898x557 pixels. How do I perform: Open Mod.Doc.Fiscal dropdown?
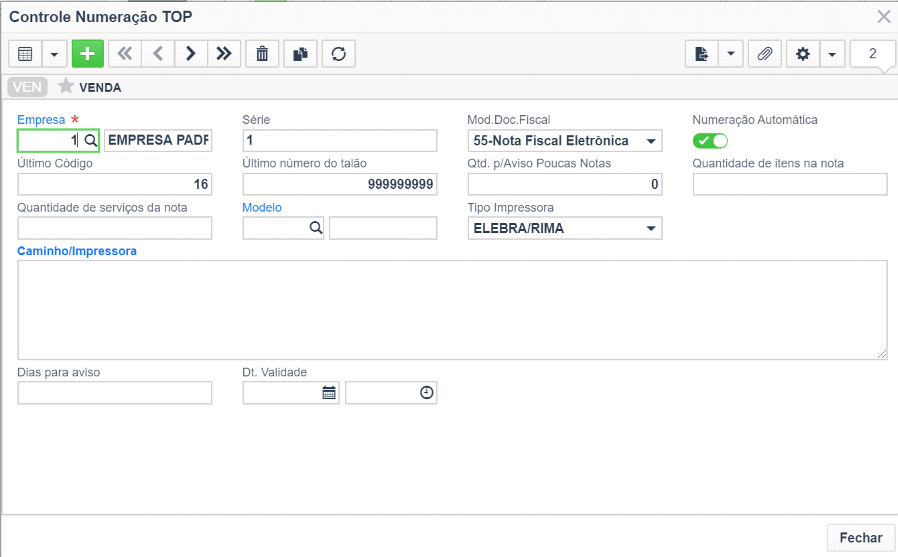coord(565,140)
